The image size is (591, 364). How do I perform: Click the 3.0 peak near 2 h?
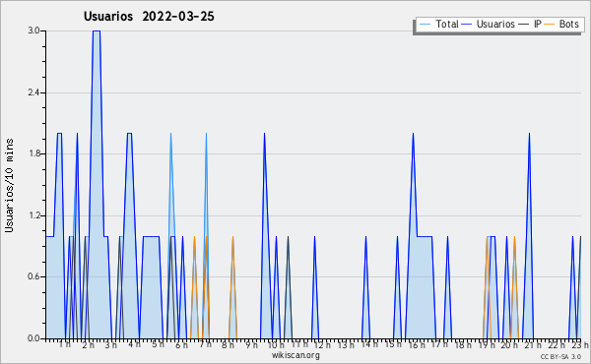97,31
